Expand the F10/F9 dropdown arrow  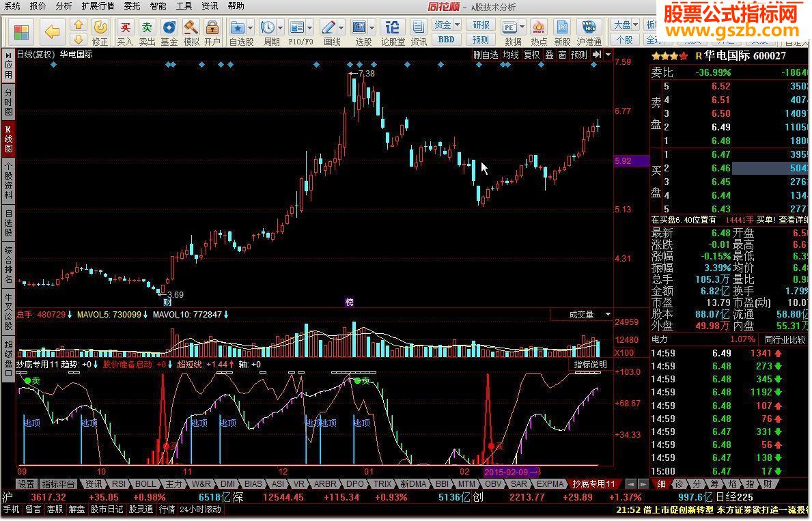click(309, 27)
